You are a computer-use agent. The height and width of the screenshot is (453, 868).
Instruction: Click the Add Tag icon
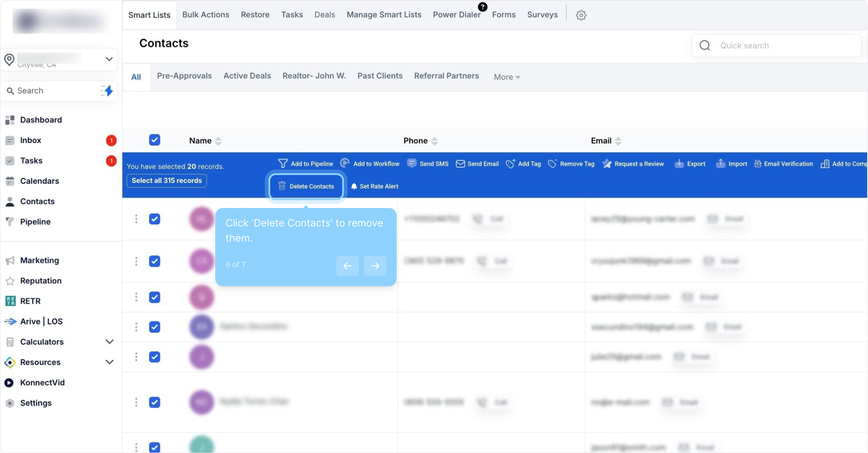coord(510,164)
